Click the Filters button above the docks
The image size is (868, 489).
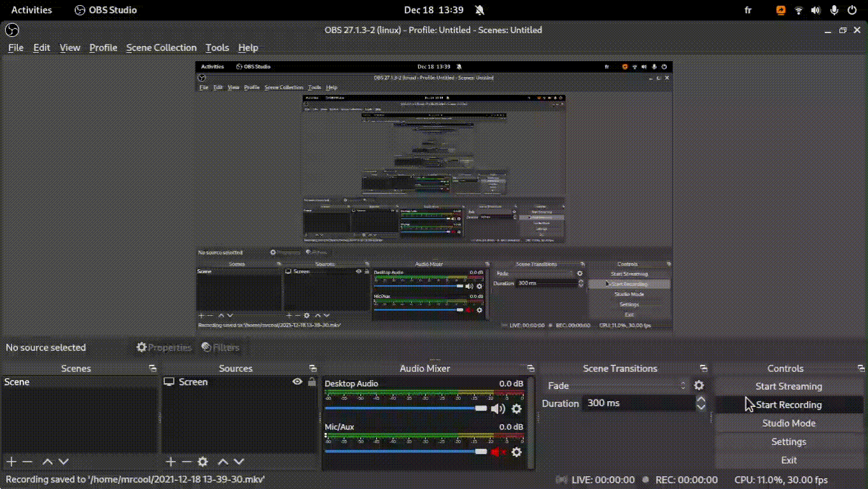pos(220,348)
